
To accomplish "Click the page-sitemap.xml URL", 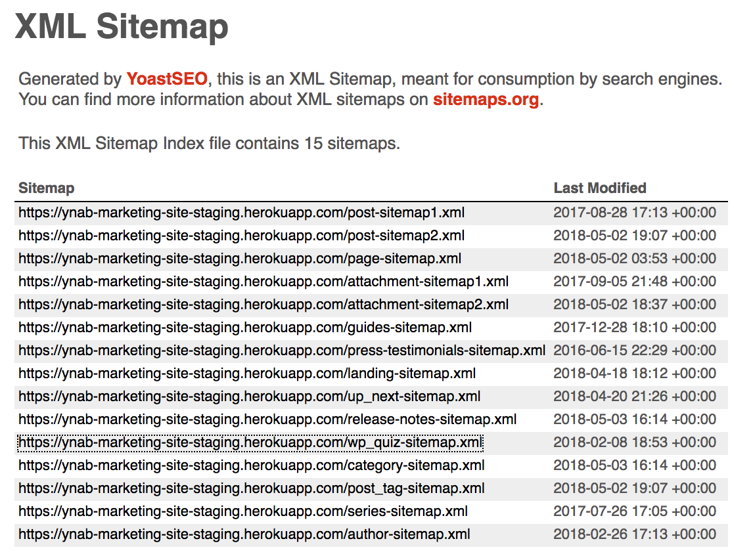I will 240,259.
